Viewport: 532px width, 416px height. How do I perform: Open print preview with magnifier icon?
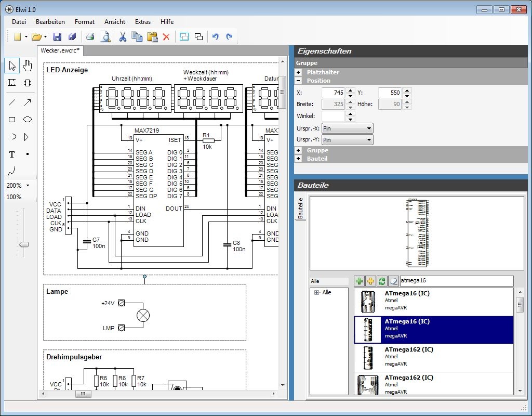(105, 37)
